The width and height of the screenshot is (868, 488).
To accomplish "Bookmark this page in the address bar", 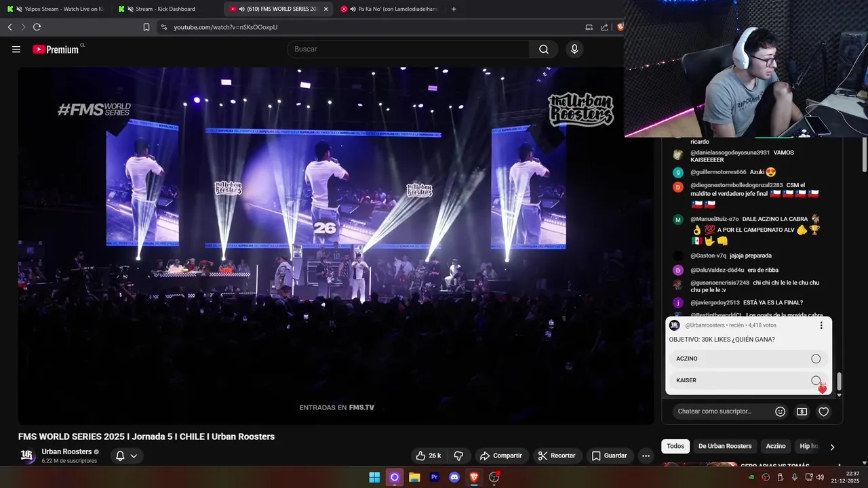I will (x=146, y=27).
